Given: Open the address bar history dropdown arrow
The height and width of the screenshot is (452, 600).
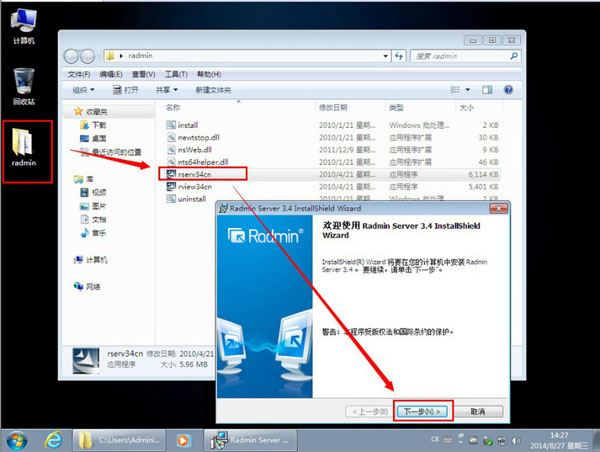Looking at the screenshot, I should pos(385,56).
